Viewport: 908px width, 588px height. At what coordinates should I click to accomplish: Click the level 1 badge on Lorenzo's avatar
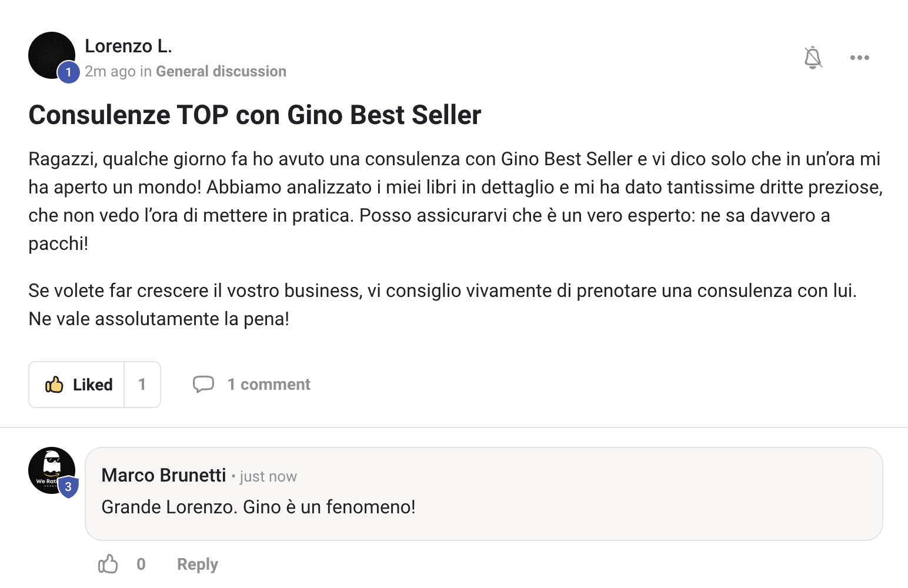point(69,72)
